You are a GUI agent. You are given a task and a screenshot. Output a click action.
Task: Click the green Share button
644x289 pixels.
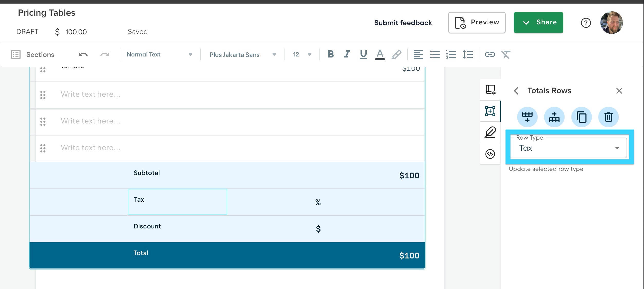coord(538,23)
